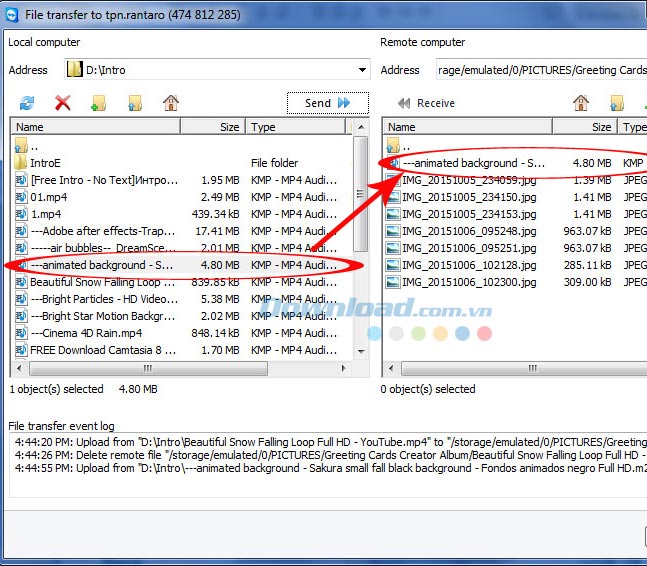Go to local home folder icon
Image resolution: width=647 pixels, height=566 pixels.
171,103
